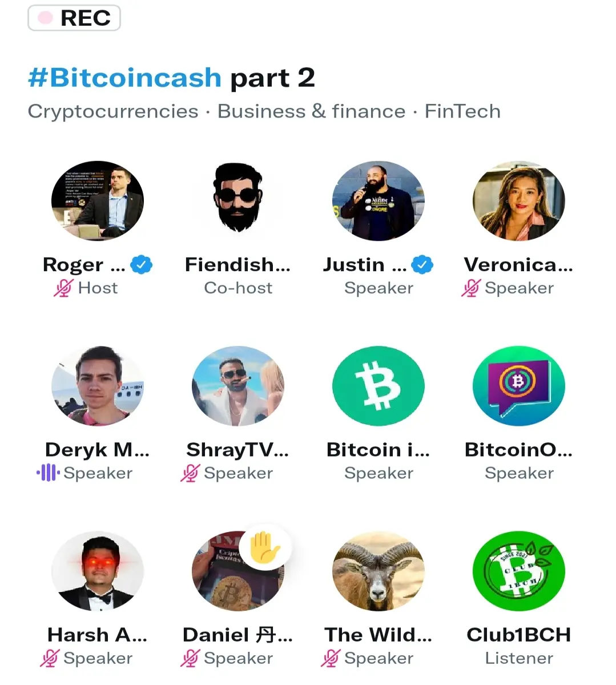Open Veronica's speaker profile picture
Screen dimensions: 616x685
[x=519, y=201]
